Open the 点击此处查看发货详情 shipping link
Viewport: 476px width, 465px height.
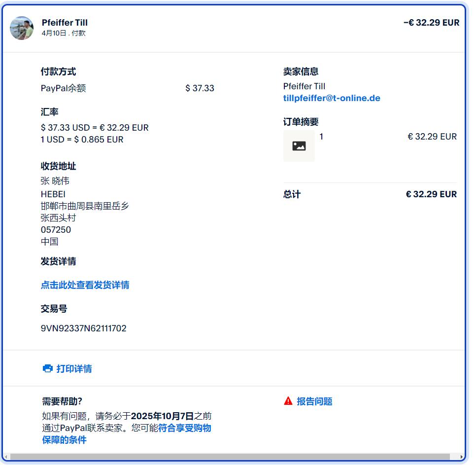[85, 285]
